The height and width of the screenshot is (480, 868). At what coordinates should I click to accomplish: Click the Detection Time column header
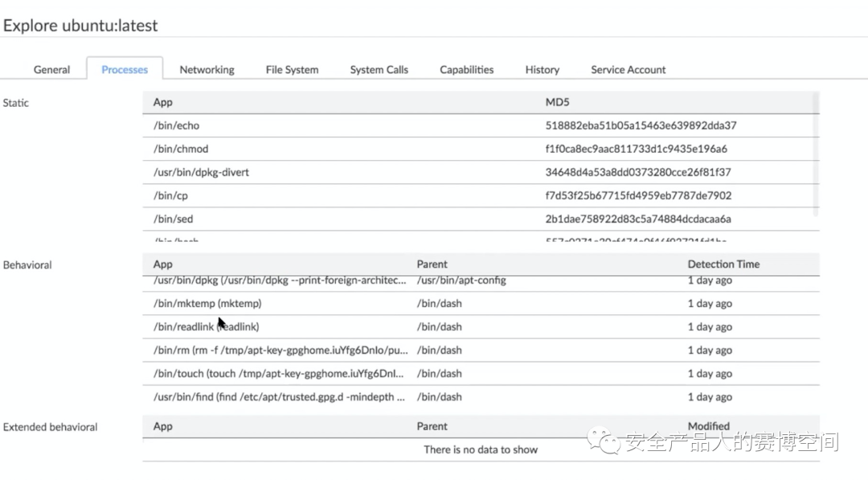(x=723, y=265)
